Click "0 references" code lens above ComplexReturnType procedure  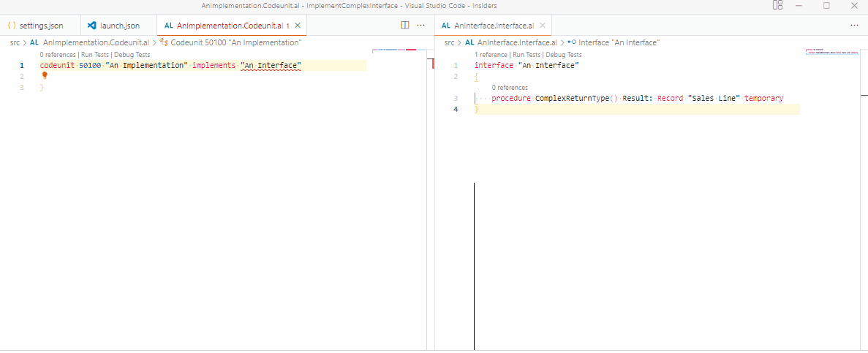tap(509, 88)
